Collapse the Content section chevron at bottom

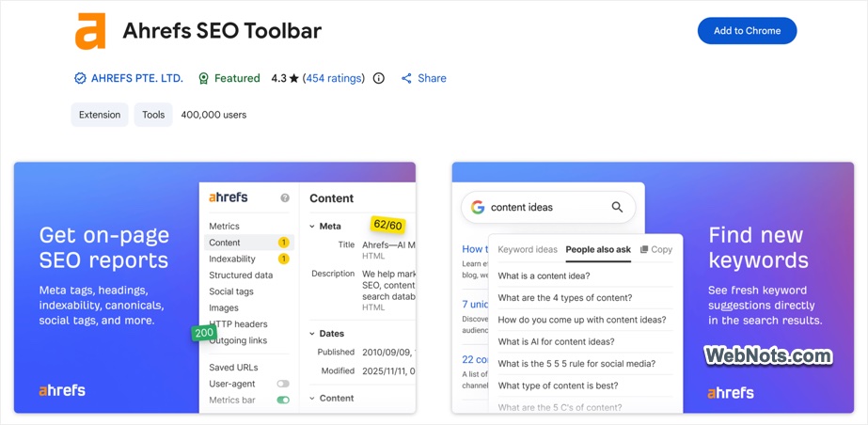tap(312, 398)
